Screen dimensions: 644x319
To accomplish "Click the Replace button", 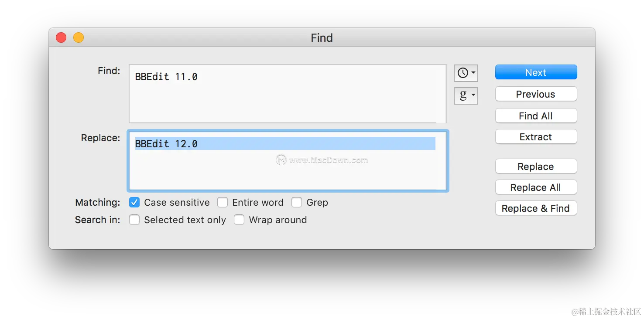I will [x=536, y=166].
